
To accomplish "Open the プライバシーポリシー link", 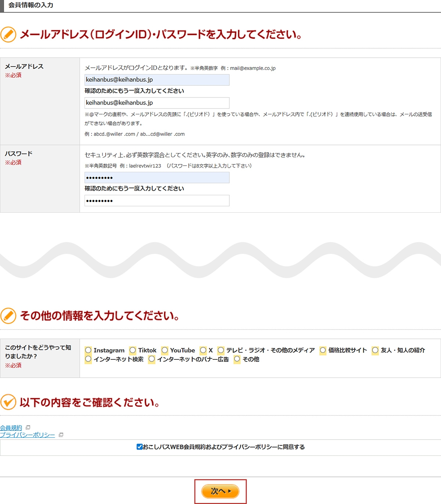I will 28,435.
